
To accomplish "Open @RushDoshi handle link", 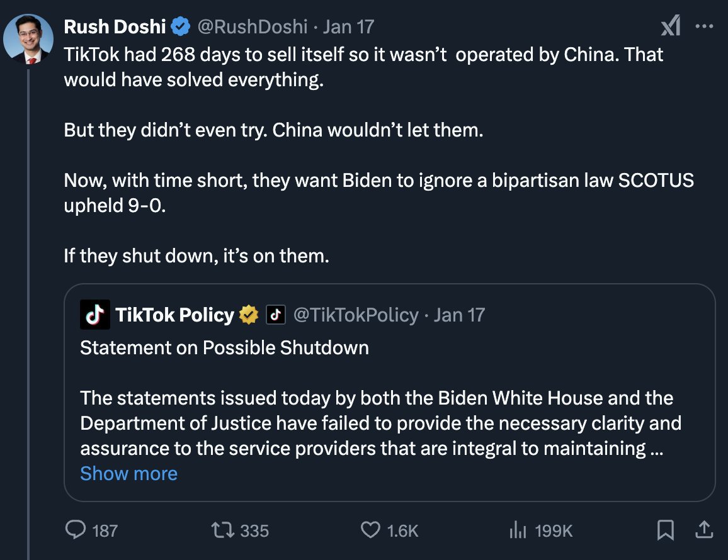I will (x=253, y=26).
